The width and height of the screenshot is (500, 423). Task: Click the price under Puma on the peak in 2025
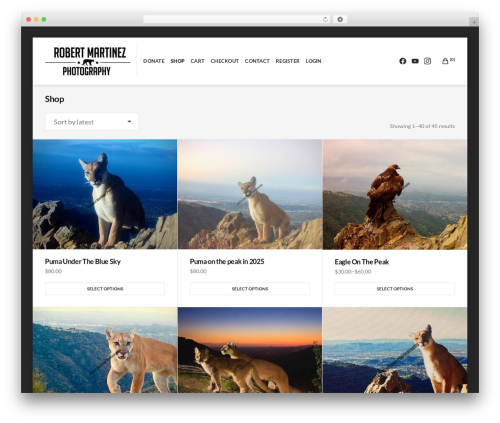point(198,271)
